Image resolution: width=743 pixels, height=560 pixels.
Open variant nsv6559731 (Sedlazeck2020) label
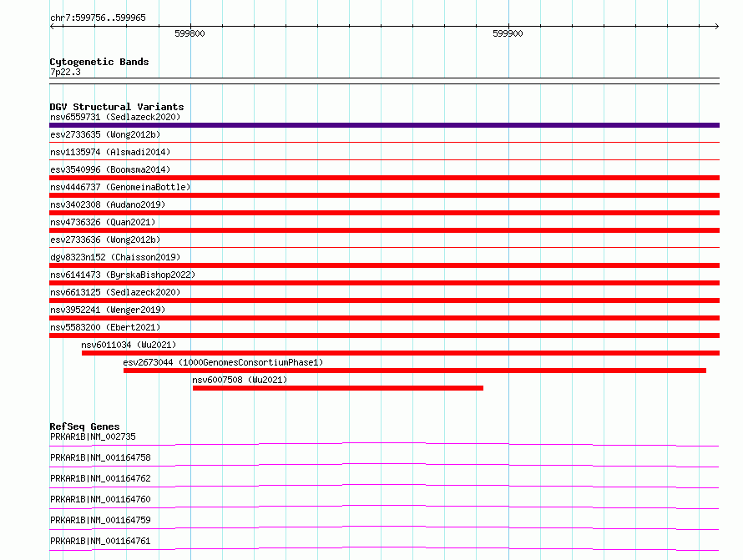(115, 117)
